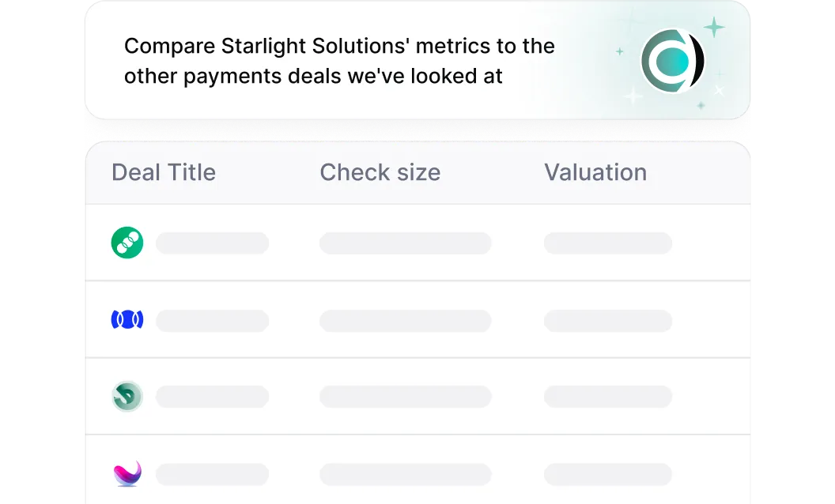
Task: Click the check size placeholder in the first row
Action: point(405,243)
